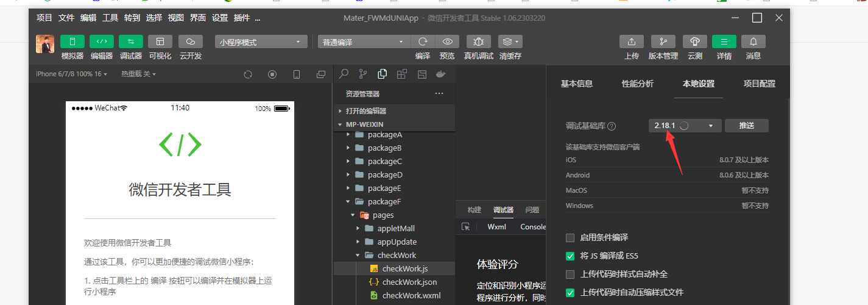
Task: Expand the packageE folder
Action: coord(394,188)
